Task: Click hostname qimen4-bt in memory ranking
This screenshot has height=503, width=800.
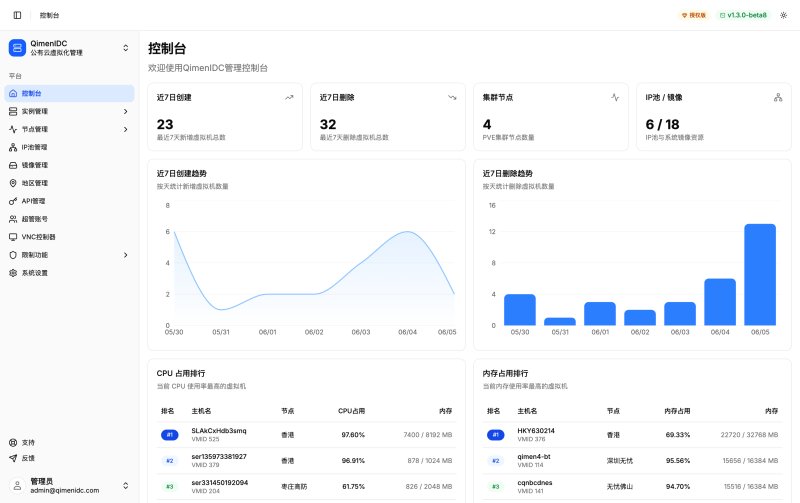Action: 534,457
